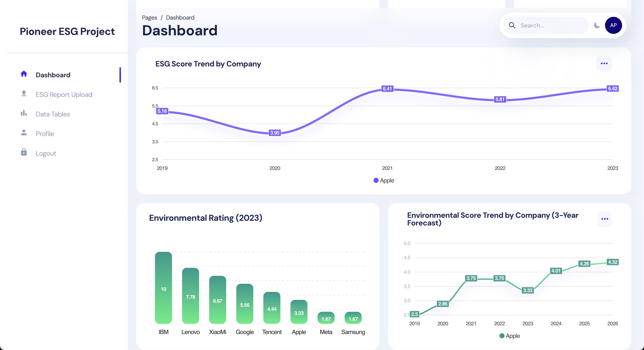Image resolution: width=644 pixels, height=350 pixels.
Task: Open the Profile page
Action: coord(45,133)
